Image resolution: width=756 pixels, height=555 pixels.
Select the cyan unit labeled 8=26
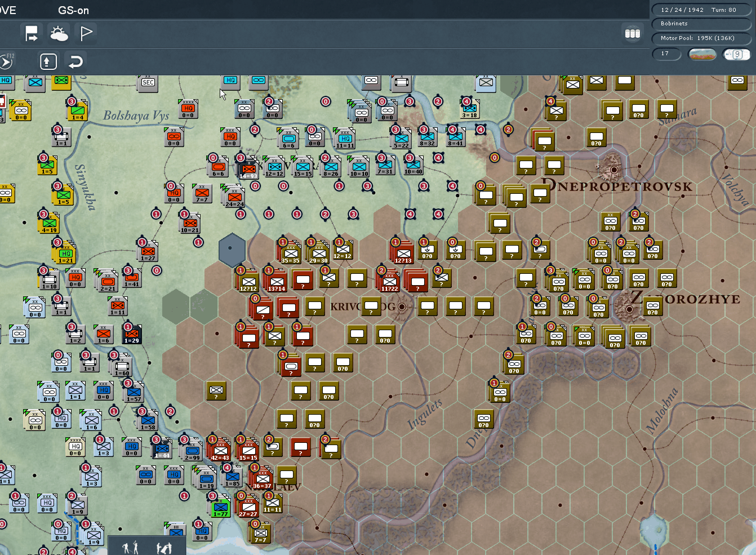[x=331, y=167]
